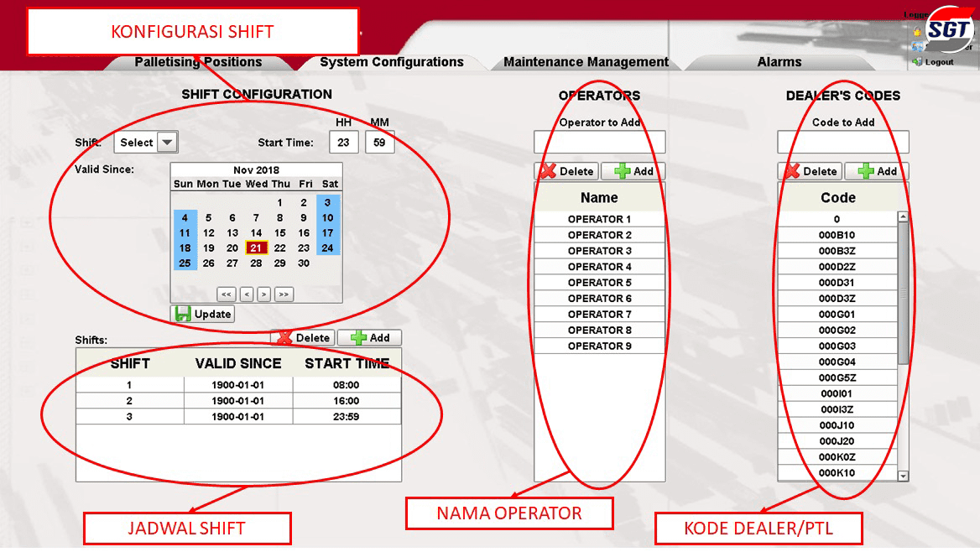Delete the selected dealer code

pos(811,171)
